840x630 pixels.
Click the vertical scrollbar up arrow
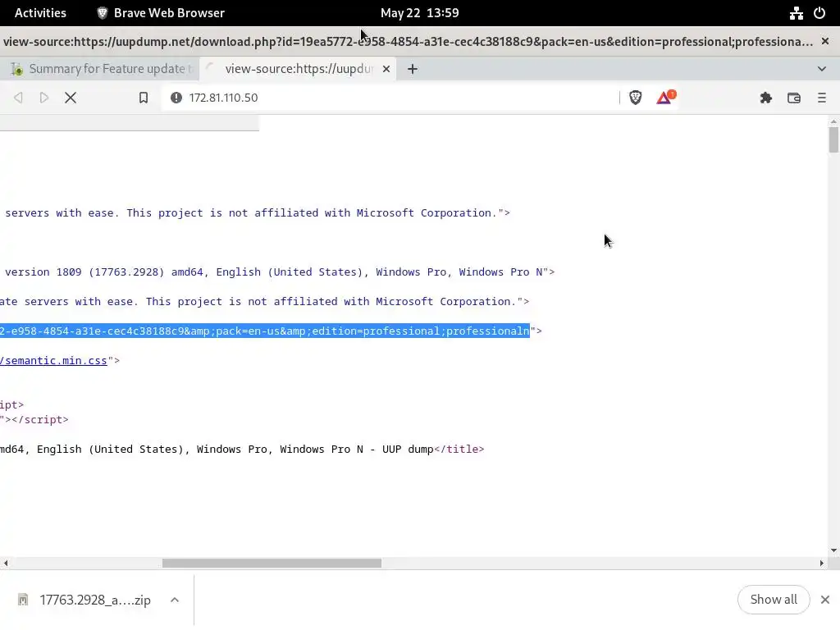[x=833, y=121]
